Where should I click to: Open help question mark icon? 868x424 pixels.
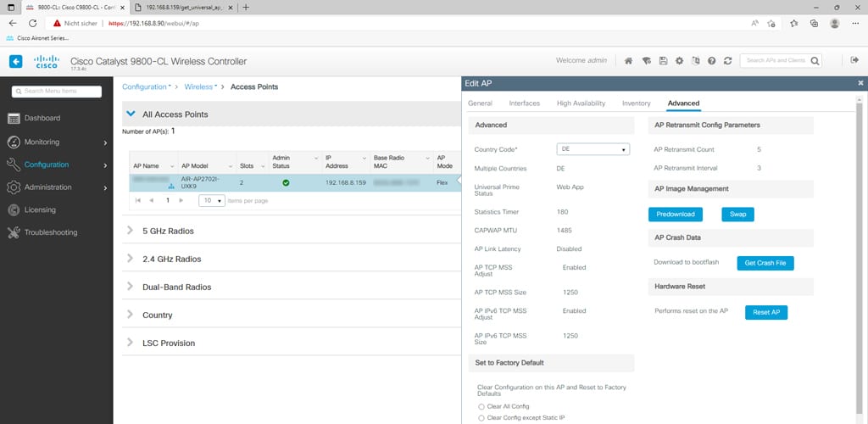(x=712, y=61)
